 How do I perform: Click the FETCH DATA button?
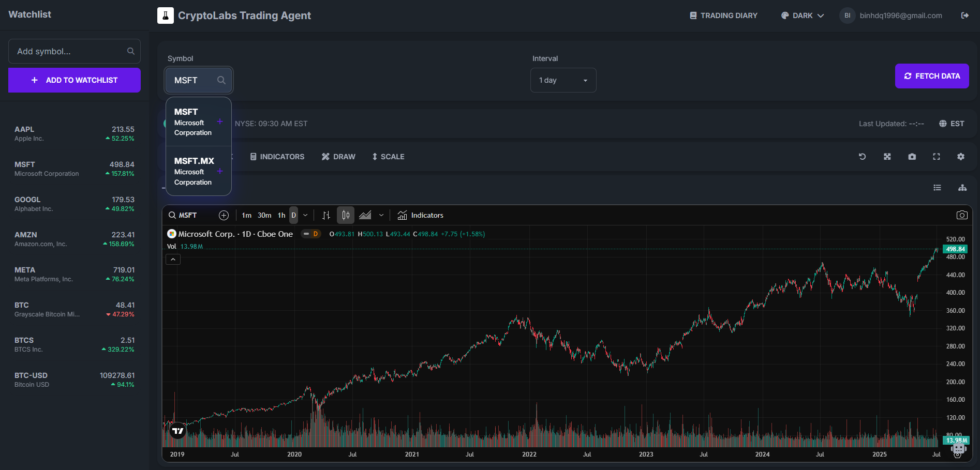(x=932, y=76)
